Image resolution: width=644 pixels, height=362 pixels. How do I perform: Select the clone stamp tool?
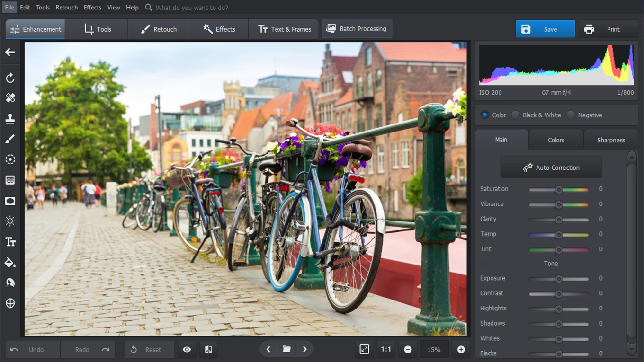pyautogui.click(x=10, y=118)
